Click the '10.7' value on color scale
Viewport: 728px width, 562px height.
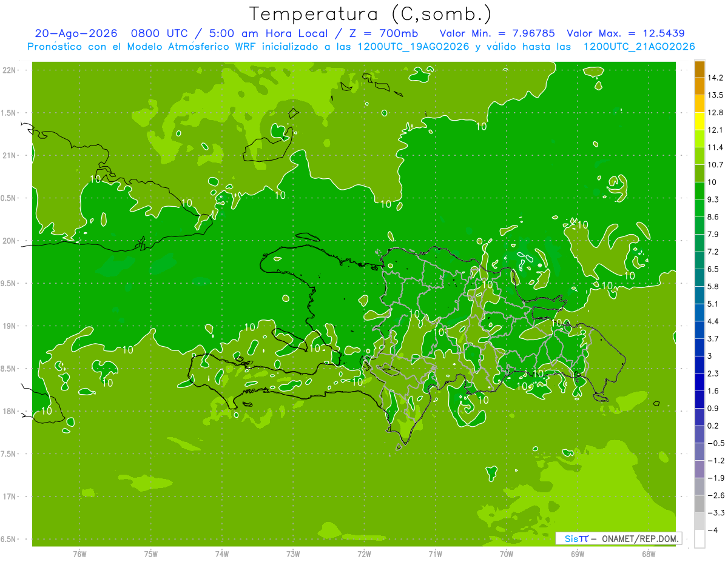pos(716,165)
